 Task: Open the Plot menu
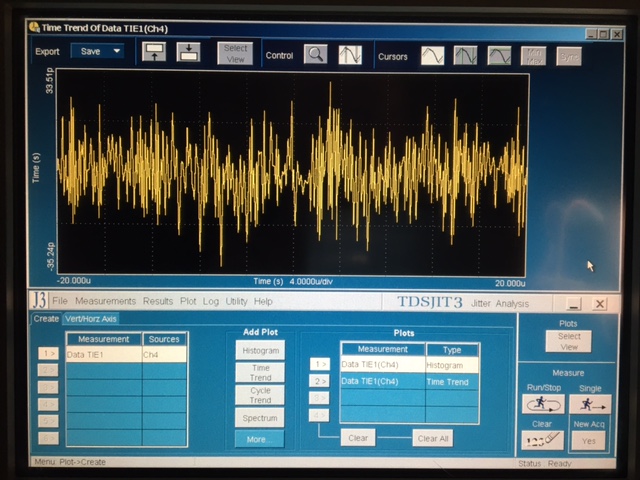coord(188,301)
